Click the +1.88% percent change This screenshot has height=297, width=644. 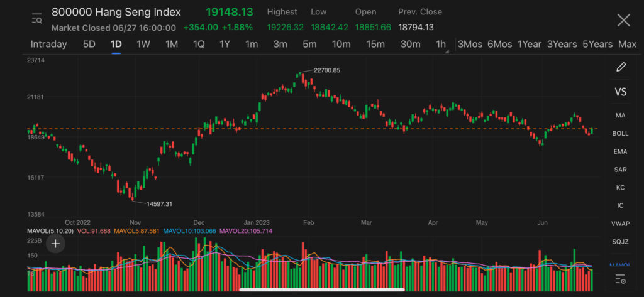pos(237,28)
